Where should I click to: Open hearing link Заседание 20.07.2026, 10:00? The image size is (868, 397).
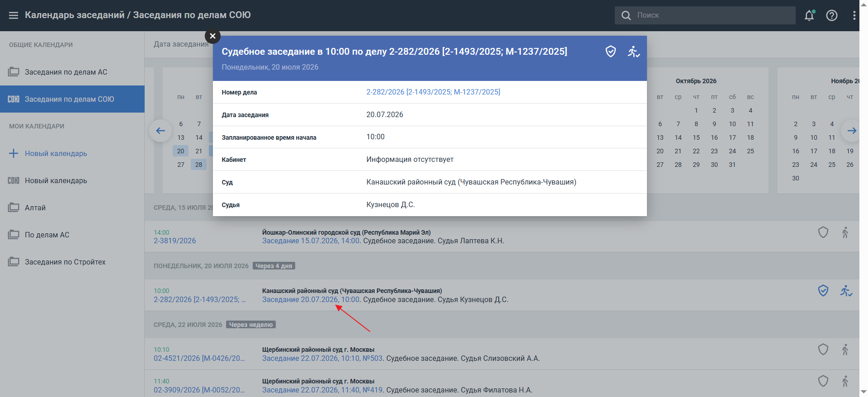[311, 299]
